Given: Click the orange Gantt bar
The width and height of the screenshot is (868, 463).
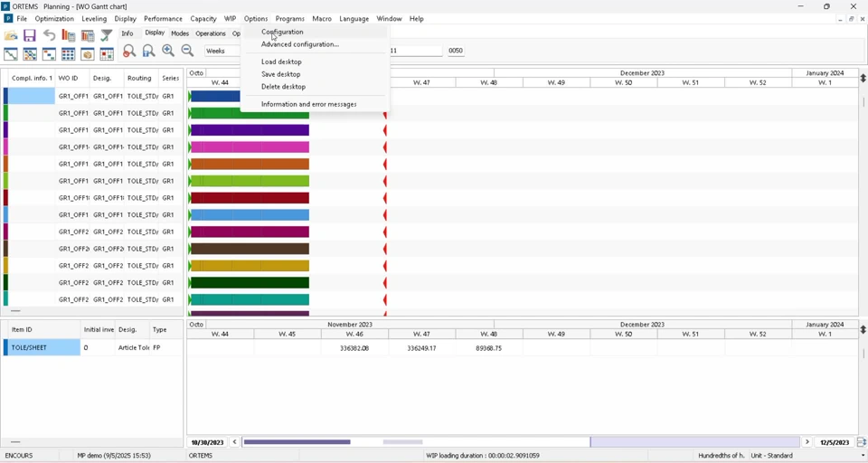Looking at the screenshot, I should (250, 164).
